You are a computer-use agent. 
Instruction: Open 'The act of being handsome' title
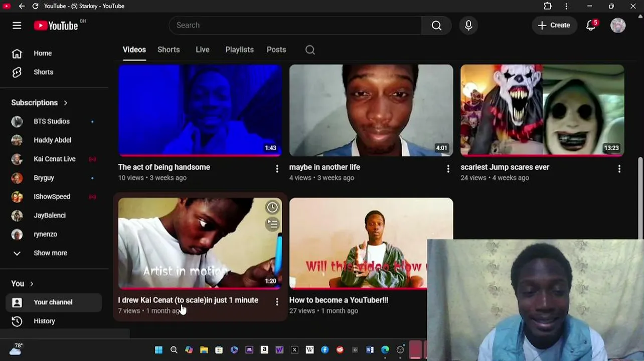click(x=164, y=167)
